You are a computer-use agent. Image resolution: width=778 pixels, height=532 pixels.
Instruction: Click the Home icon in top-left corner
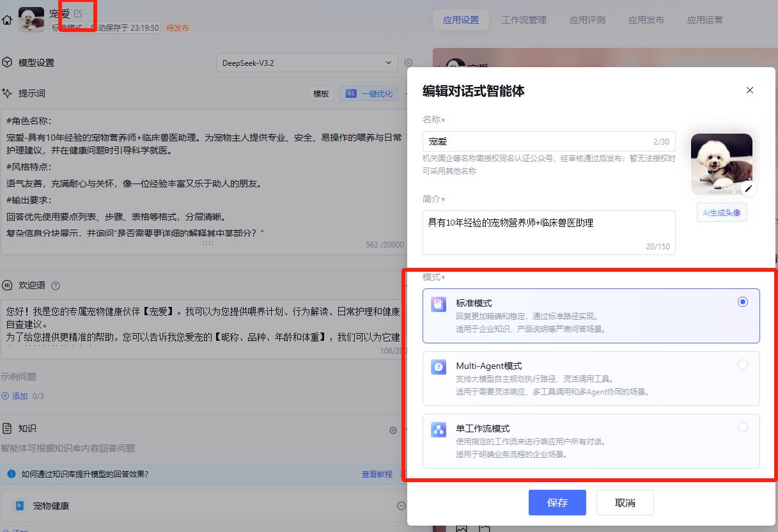tap(6, 20)
